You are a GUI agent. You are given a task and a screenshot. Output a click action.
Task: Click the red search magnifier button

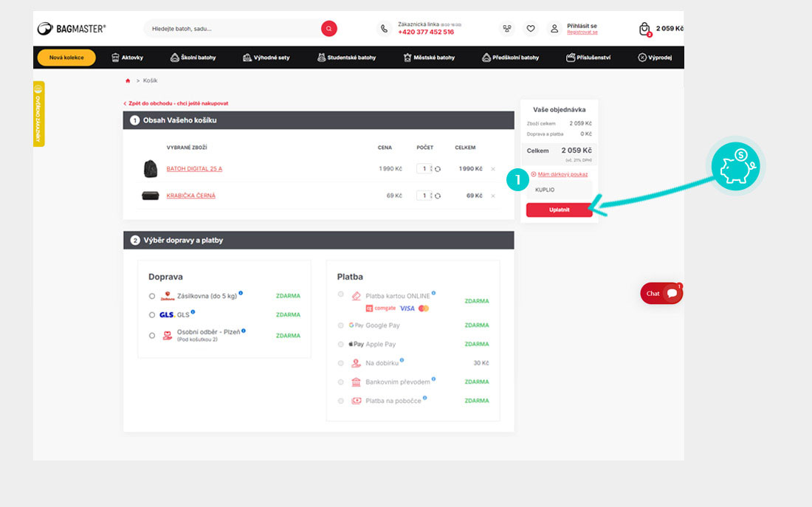tap(328, 29)
